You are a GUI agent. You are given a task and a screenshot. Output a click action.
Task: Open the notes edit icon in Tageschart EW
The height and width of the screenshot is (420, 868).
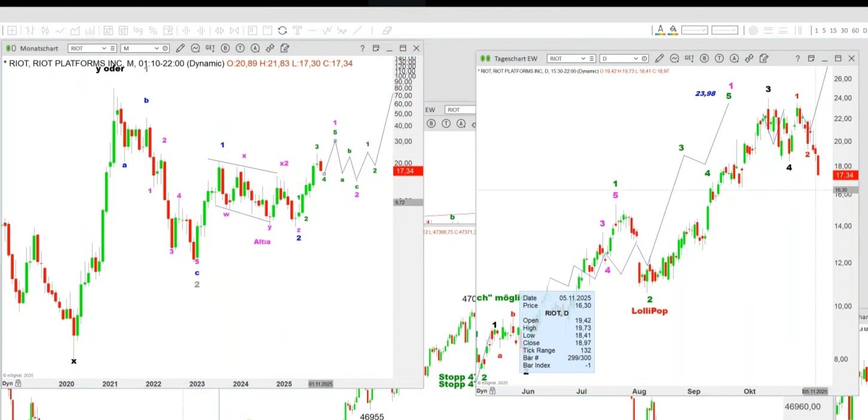coord(763,59)
